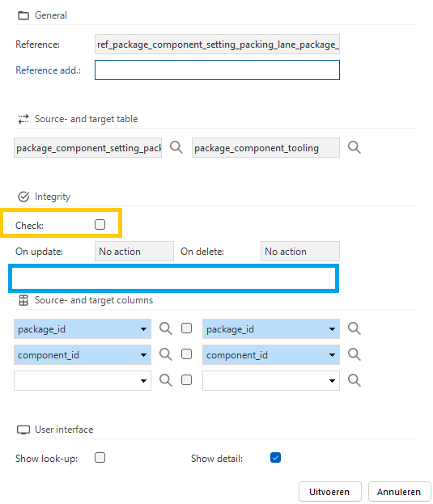Click magnifier beside empty third target column
Screen dimensions: 433x504
tap(354, 380)
